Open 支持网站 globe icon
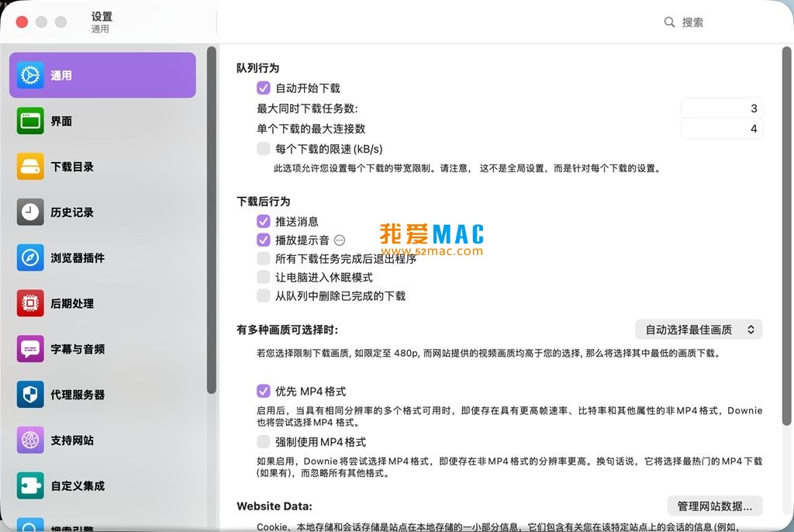Image resolution: width=794 pixels, height=532 pixels. [30, 440]
